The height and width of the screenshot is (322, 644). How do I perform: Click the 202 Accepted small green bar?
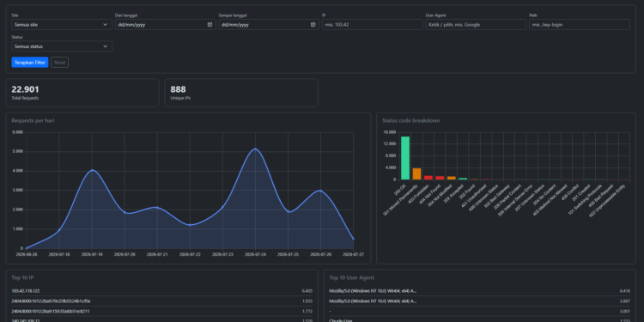pos(463,179)
